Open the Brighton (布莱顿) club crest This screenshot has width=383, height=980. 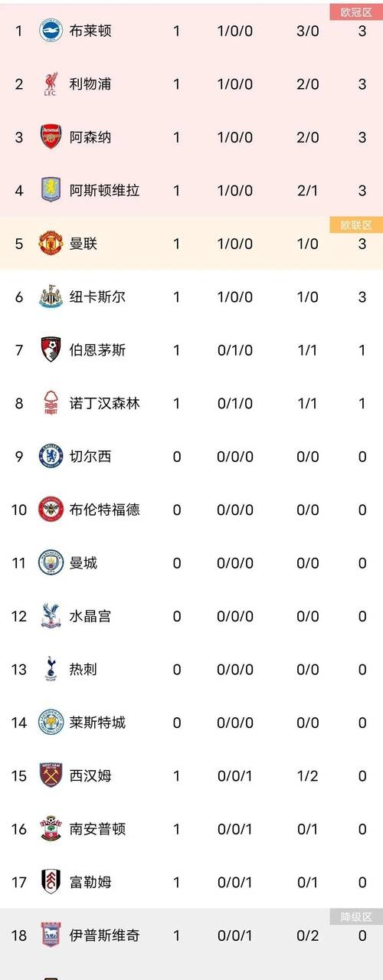(x=51, y=31)
